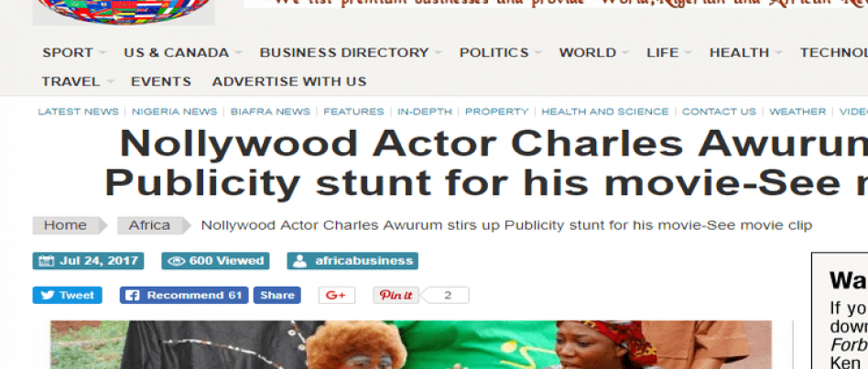Open the BIAFRA NEWS link
The image size is (868, 369).
[270, 111]
